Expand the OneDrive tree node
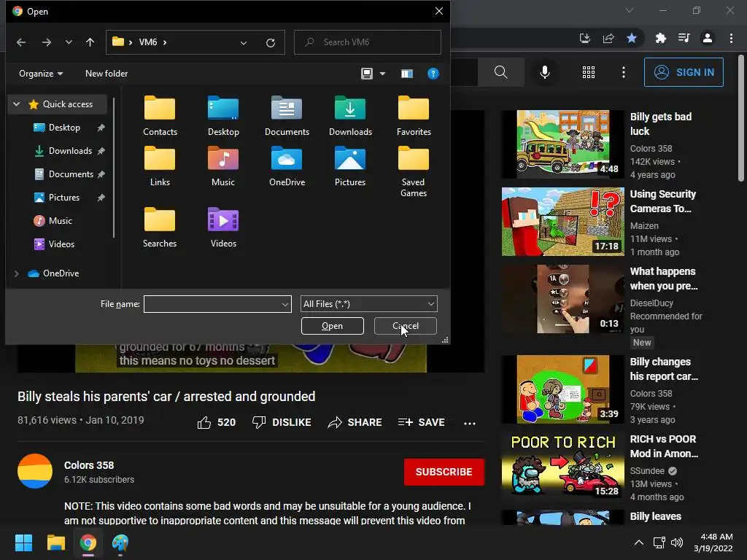Image resolution: width=747 pixels, height=560 pixels. 16,273
